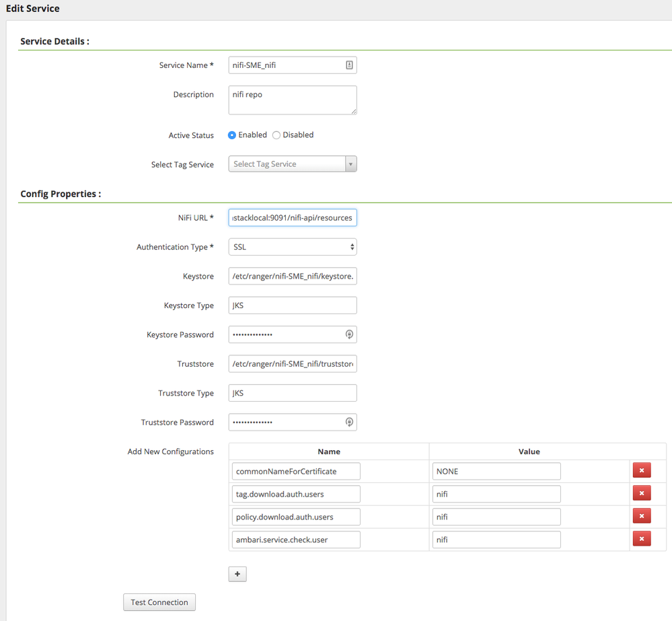Click into the NiFi URL field
The width and height of the screenshot is (672, 621).
click(292, 218)
